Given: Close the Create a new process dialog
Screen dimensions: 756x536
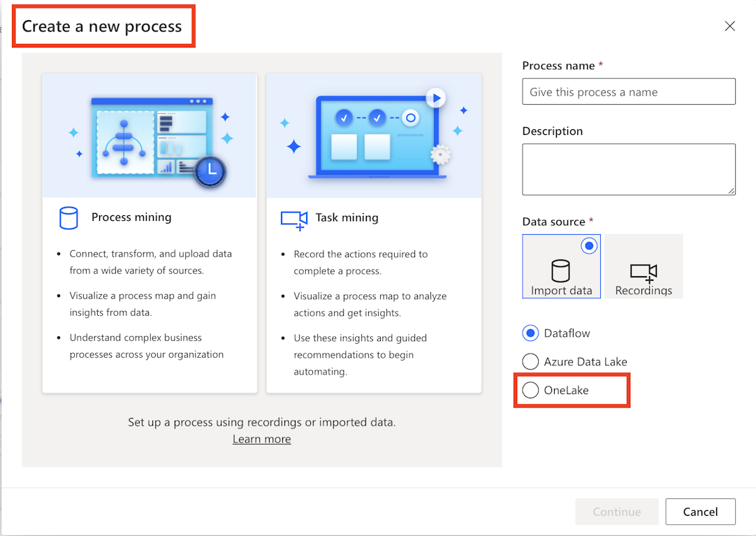Looking at the screenshot, I should tap(730, 26).
